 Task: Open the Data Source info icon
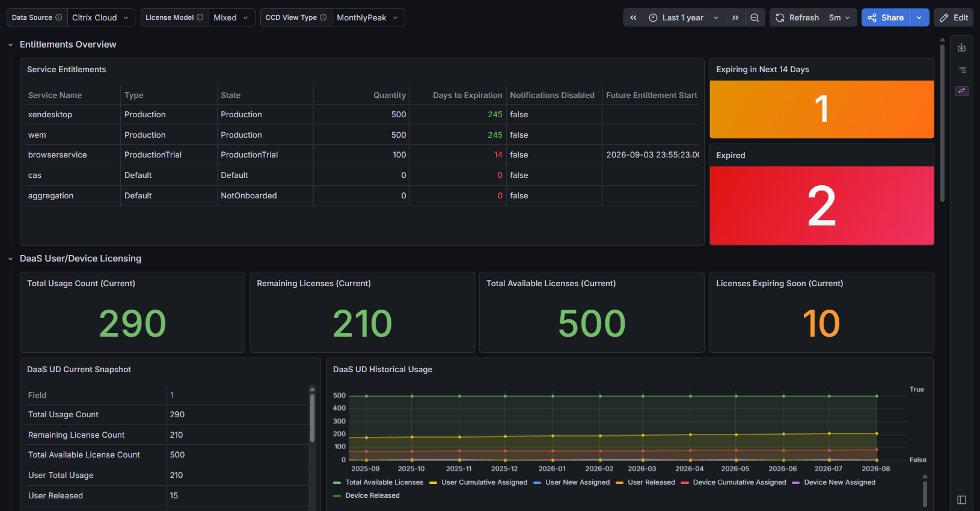pos(58,17)
